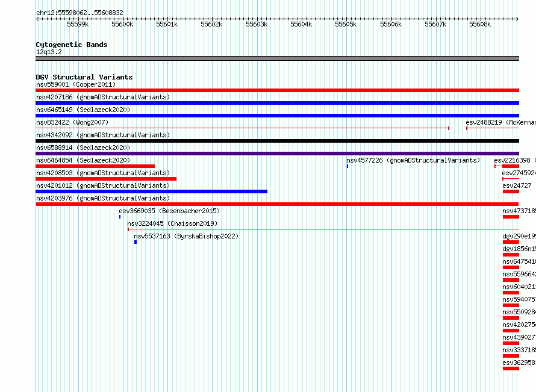Open the nsv594075 variant label

tap(519, 299)
